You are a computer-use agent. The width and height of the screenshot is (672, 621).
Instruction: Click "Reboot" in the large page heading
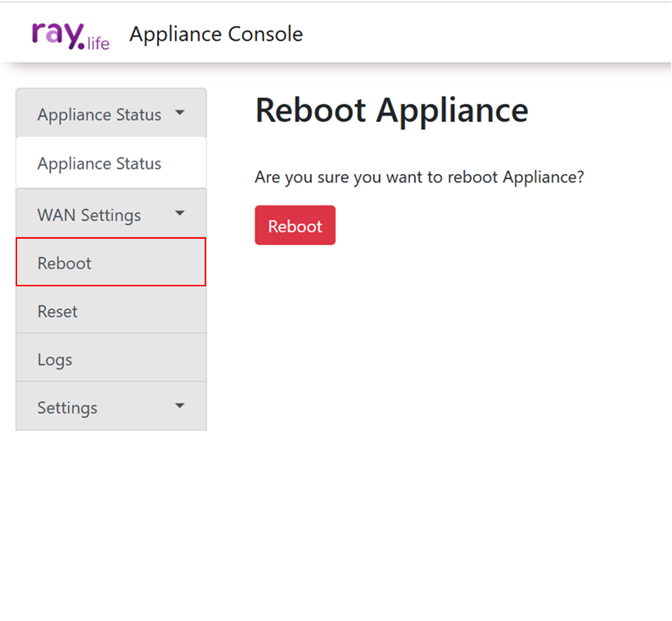point(310,110)
